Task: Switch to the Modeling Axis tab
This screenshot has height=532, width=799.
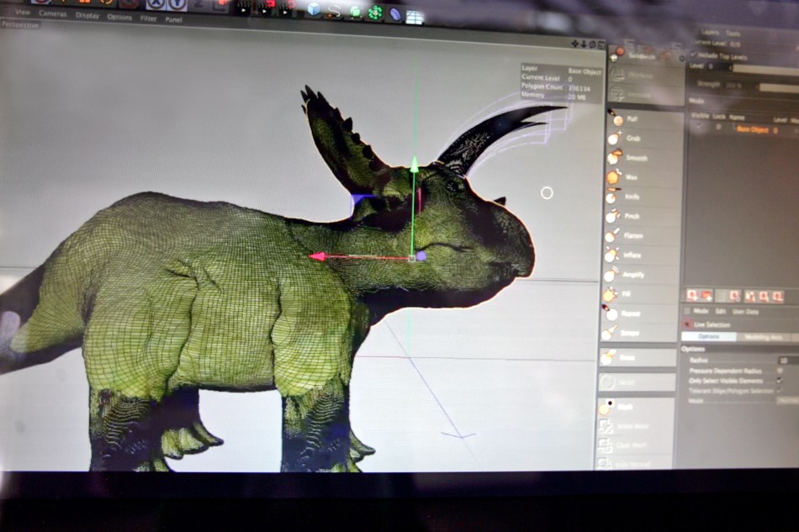Action: tap(764, 336)
